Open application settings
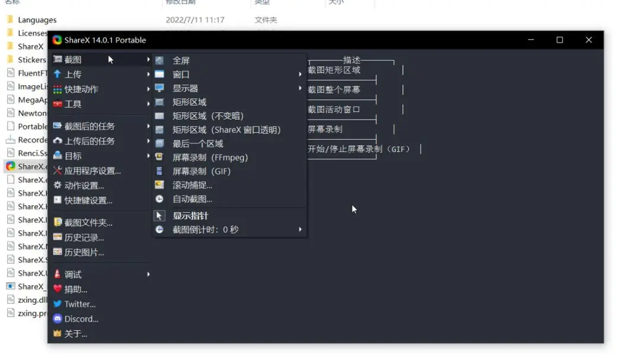This screenshot has width=640, height=364. pyautogui.click(x=90, y=170)
